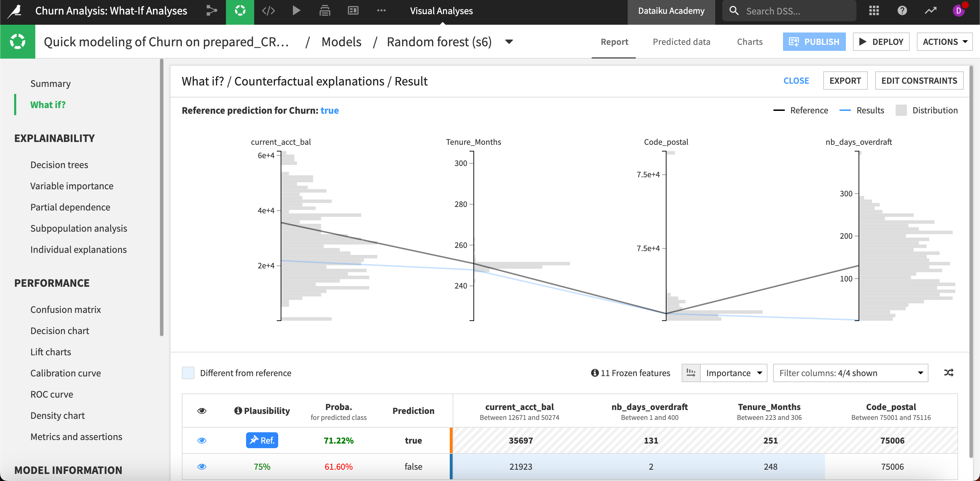Click the Dataiku home logo icon

coord(17,11)
